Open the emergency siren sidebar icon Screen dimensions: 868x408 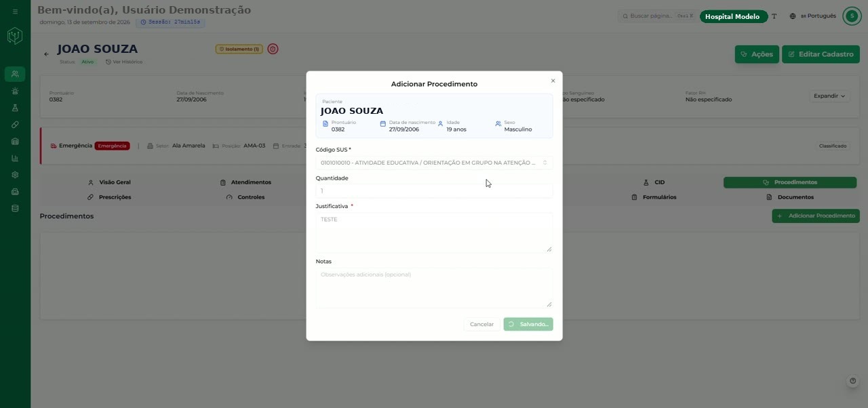tap(15, 91)
